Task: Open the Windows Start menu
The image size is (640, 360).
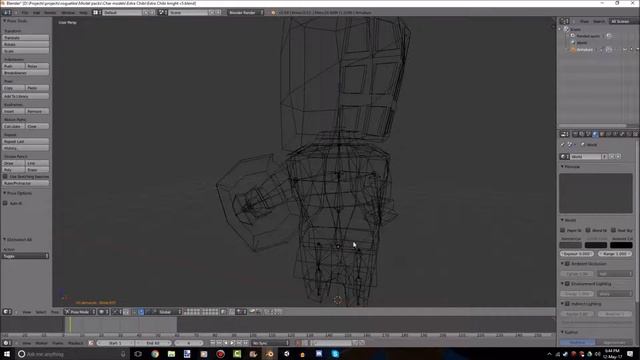Action: (x=7, y=354)
